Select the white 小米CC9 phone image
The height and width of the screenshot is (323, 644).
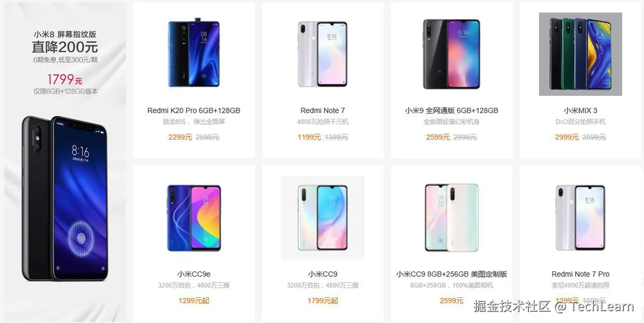(323, 218)
